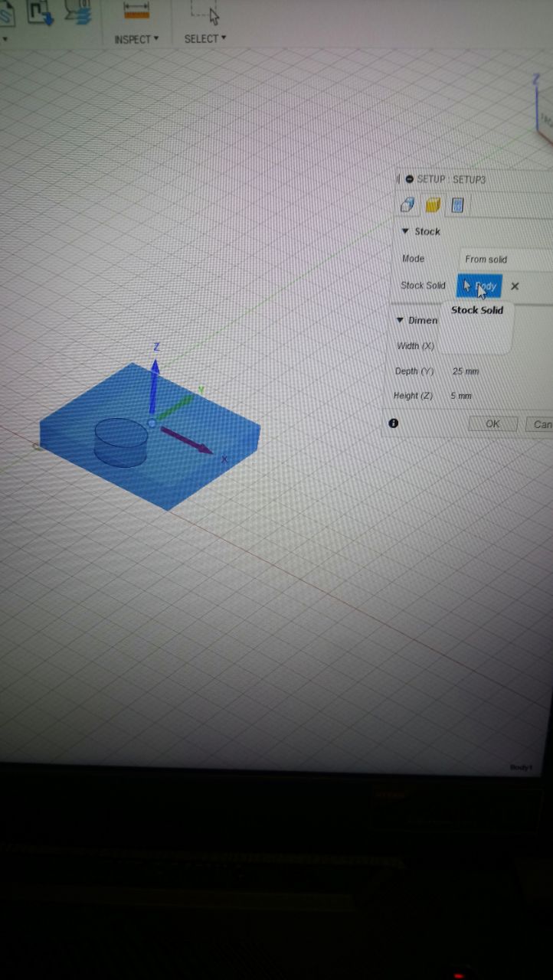Screen dimensions: 553x980
Task: Switch to the Setup tab in dialog
Action: (408, 205)
